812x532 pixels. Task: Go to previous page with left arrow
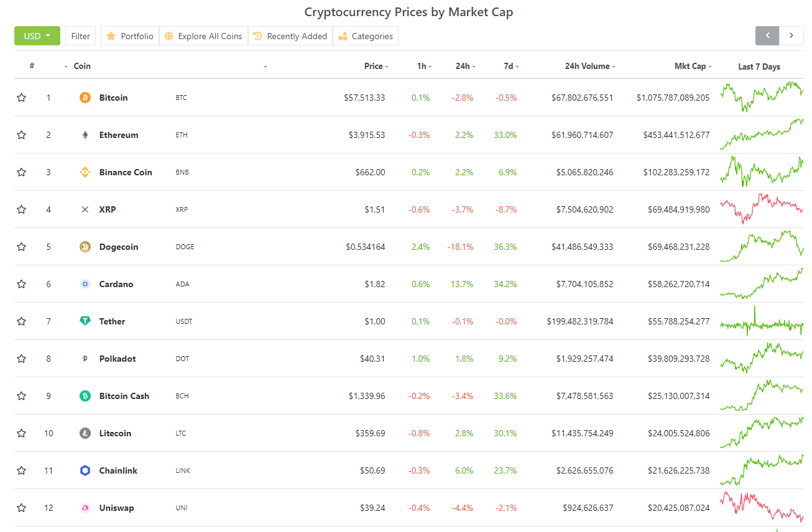[767, 35]
